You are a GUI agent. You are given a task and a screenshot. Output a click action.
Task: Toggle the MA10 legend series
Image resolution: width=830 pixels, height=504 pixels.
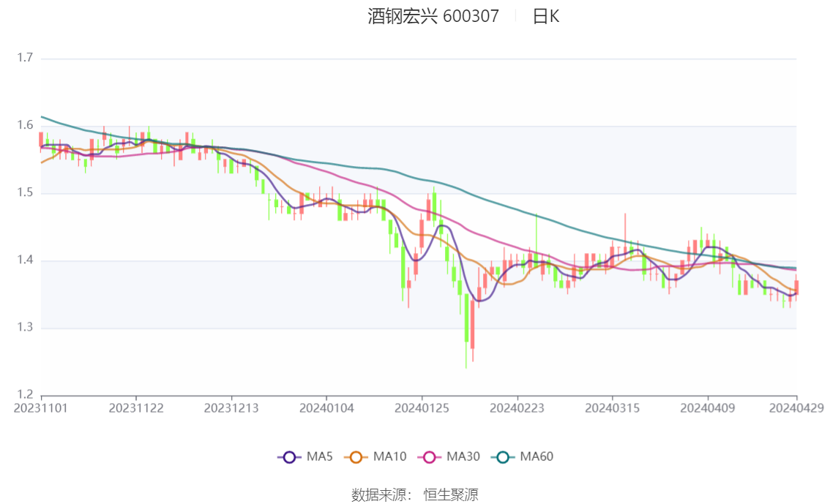click(x=375, y=456)
